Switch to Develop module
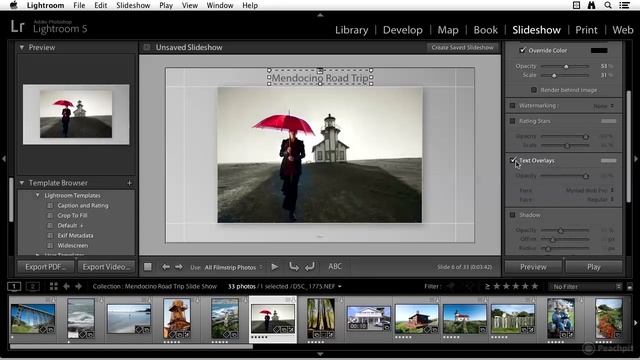The width and height of the screenshot is (640, 360). 402,30
